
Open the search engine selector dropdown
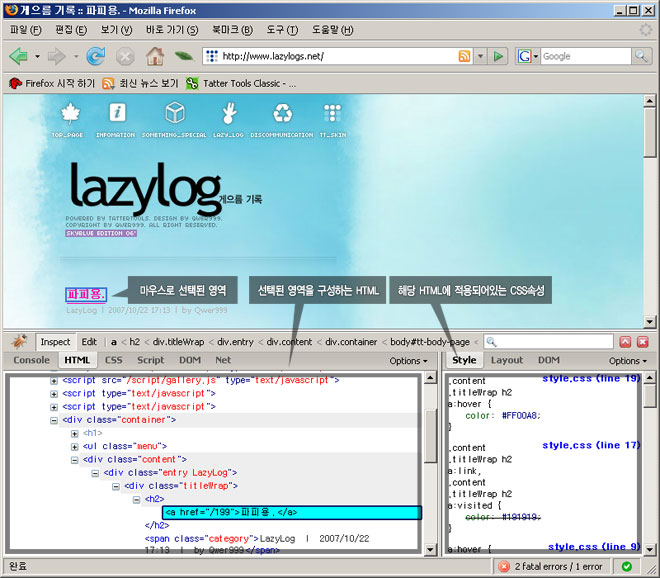point(536,56)
